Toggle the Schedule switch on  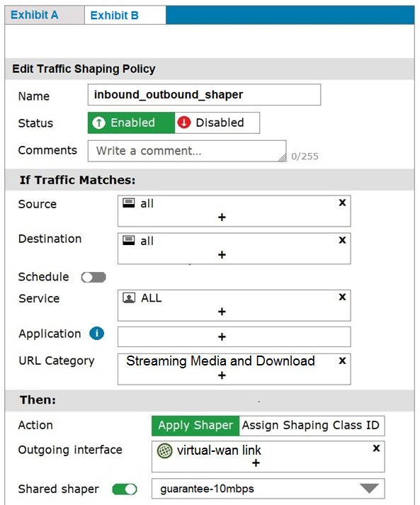point(93,278)
